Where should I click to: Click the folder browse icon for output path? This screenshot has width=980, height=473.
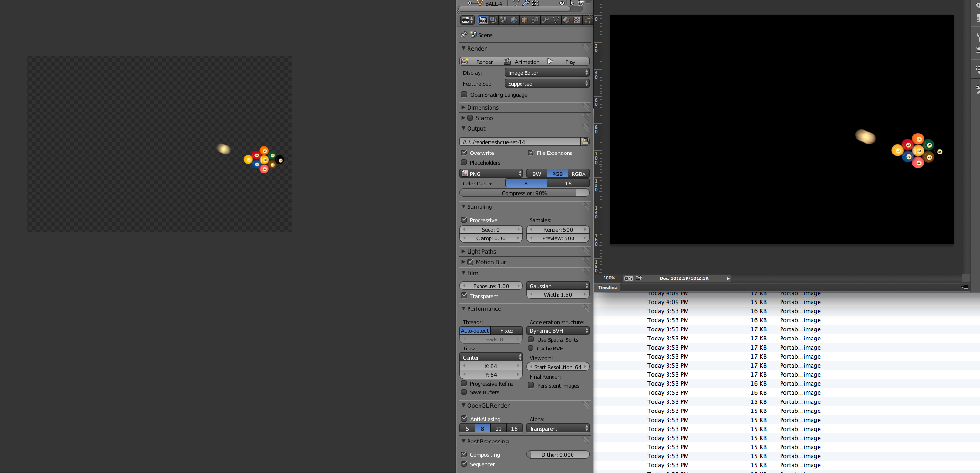[x=585, y=142]
